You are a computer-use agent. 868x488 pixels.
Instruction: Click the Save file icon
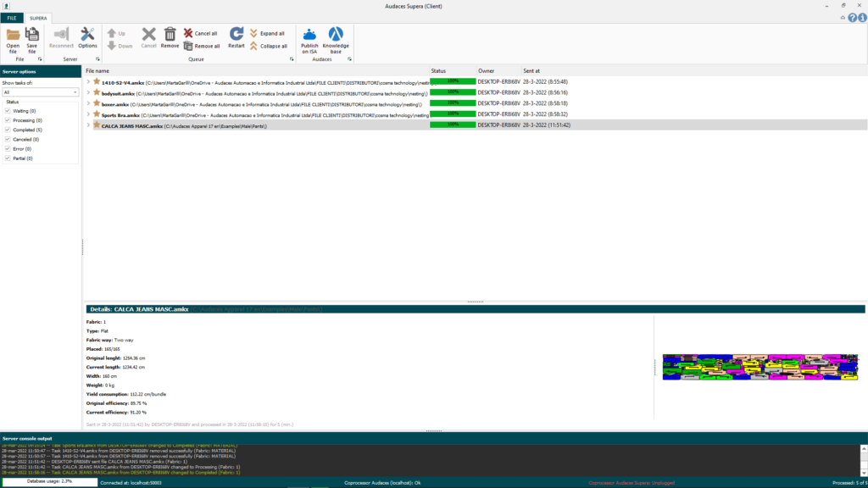point(32,35)
